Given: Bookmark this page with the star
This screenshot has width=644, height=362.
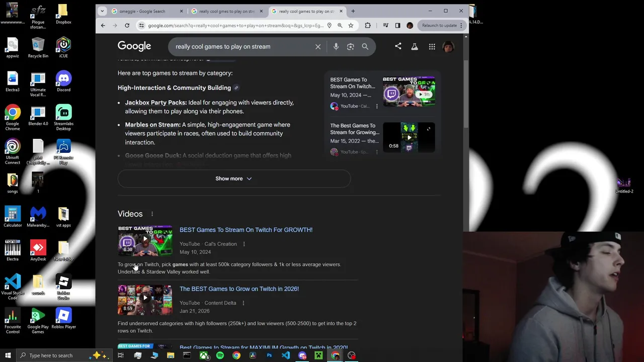Looking at the screenshot, I should tap(351, 25).
